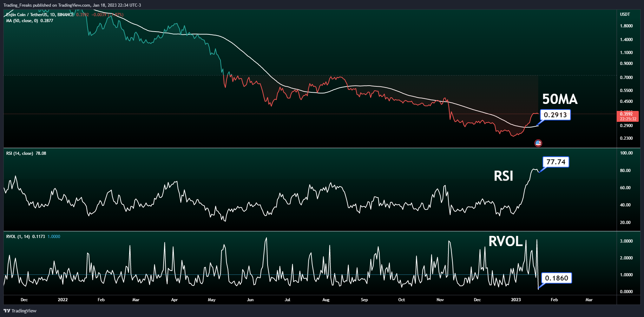
Task: Click the red current price label 0.3592
Action: [x=627, y=116]
